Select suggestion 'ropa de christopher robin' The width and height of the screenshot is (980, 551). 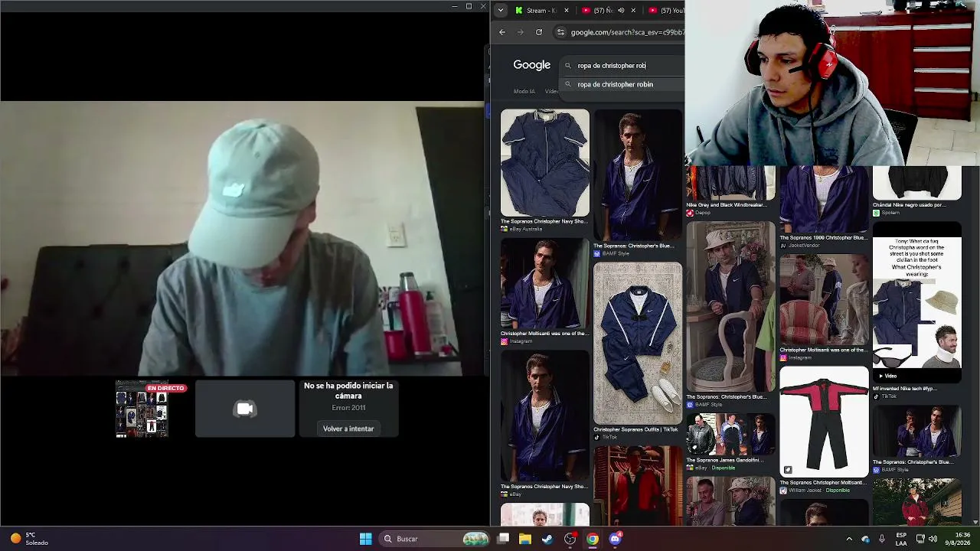click(616, 84)
